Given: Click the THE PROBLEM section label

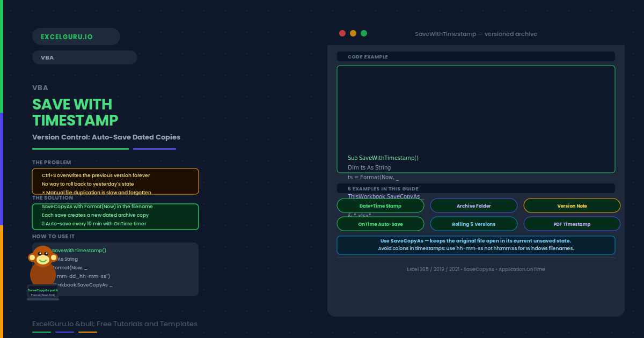Looking at the screenshot, I should coord(52,162).
